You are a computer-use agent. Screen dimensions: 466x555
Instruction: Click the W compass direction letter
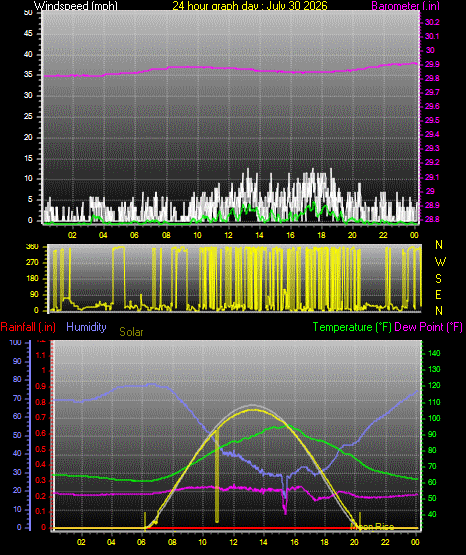coord(440,262)
